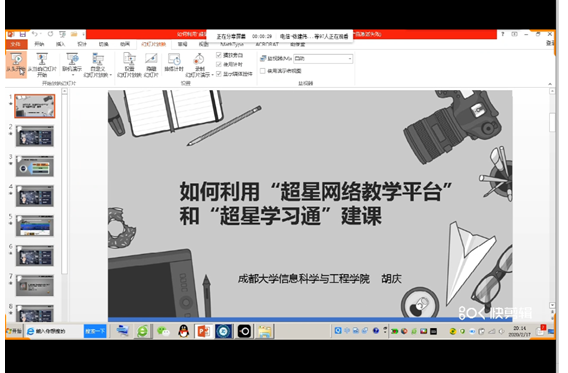Screen dimensions: 568x373
Task: Click screen sharing status bar
Action: (x=280, y=36)
